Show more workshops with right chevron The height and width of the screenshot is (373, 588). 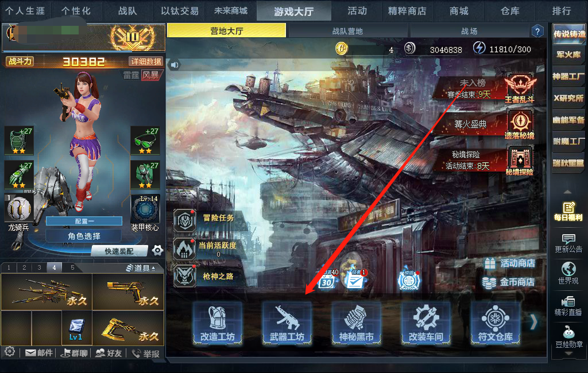coord(533,322)
